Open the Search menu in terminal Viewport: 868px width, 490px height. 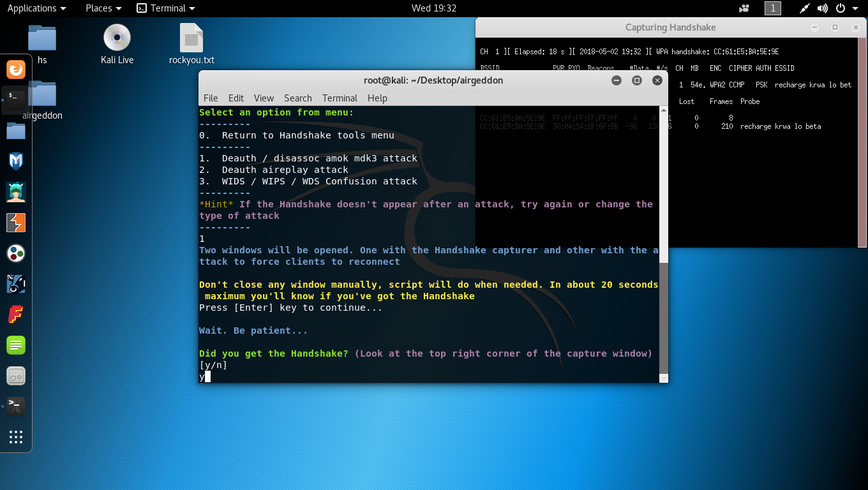tap(298, 98)
